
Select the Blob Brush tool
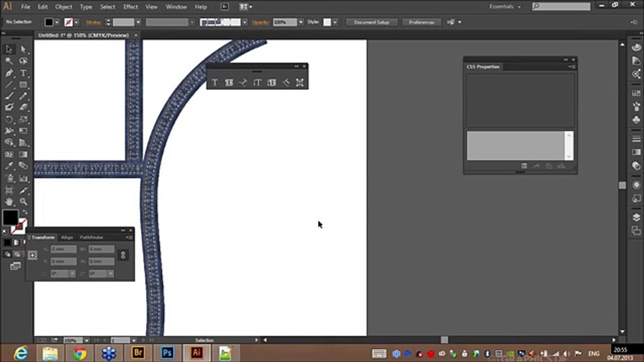pyautogui.click(x=9, y=107)
